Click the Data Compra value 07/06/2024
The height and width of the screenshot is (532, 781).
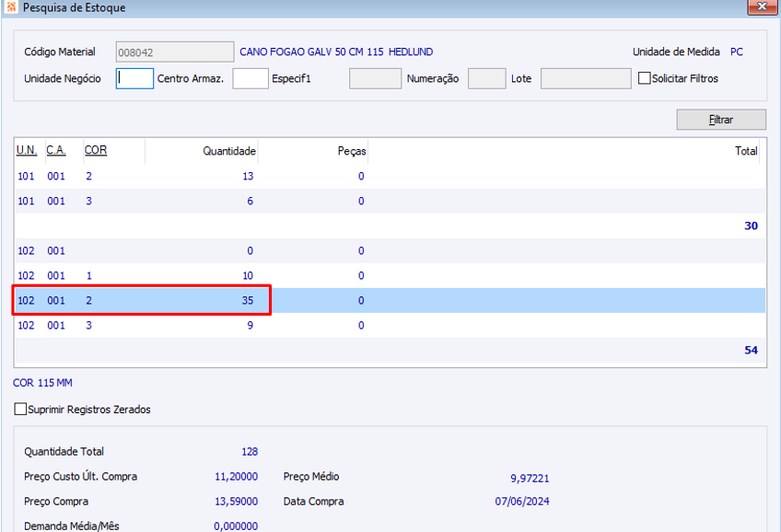(522, 501)
